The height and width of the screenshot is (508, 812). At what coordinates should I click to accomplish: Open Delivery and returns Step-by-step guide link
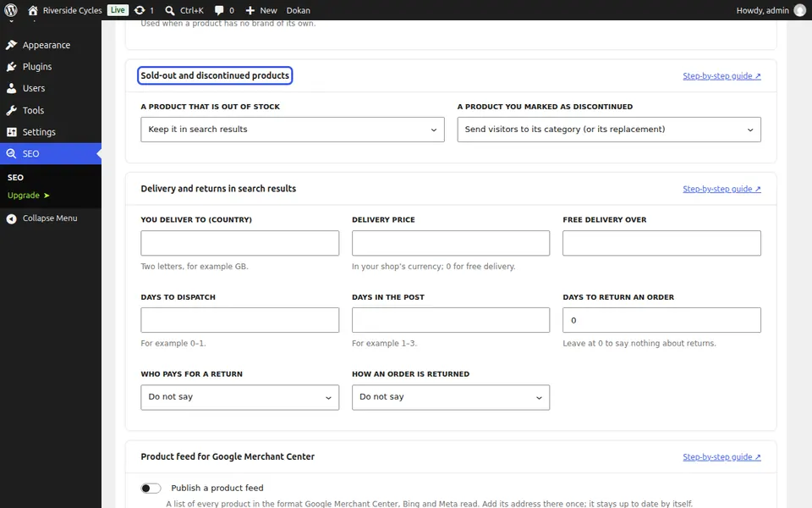pos(721,189)
